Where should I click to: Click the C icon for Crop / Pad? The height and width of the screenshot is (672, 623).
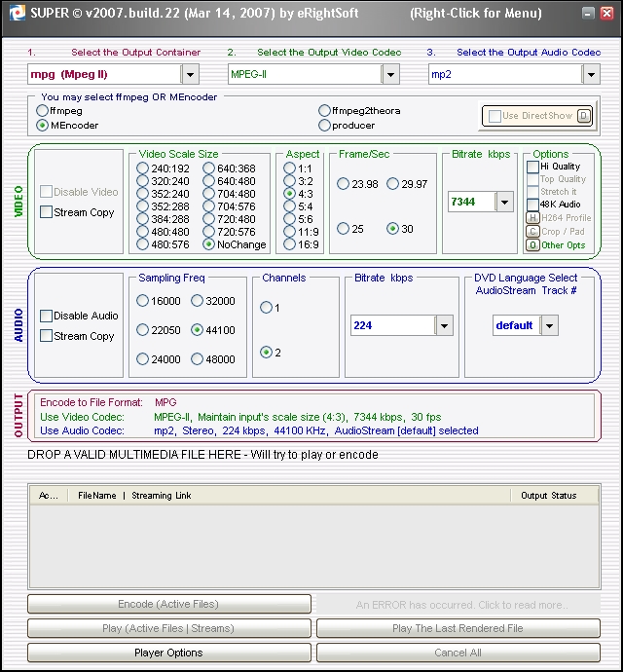click(532, 232)
